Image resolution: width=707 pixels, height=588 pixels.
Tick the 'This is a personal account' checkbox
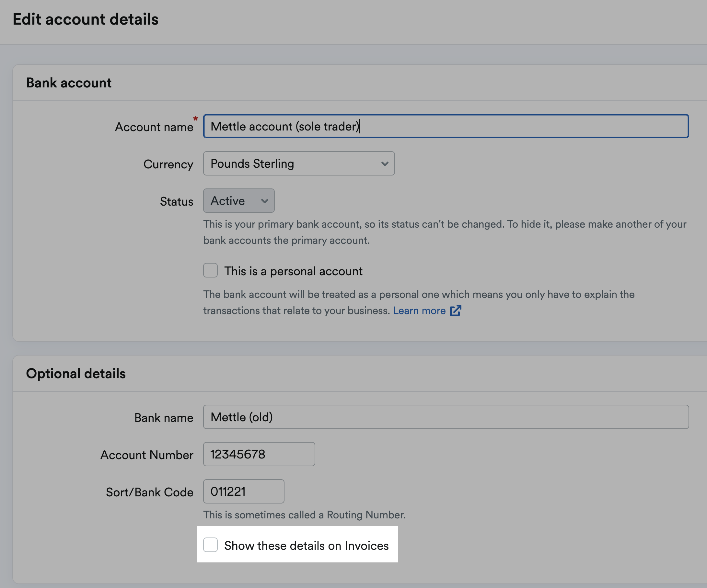click(210, 270)
